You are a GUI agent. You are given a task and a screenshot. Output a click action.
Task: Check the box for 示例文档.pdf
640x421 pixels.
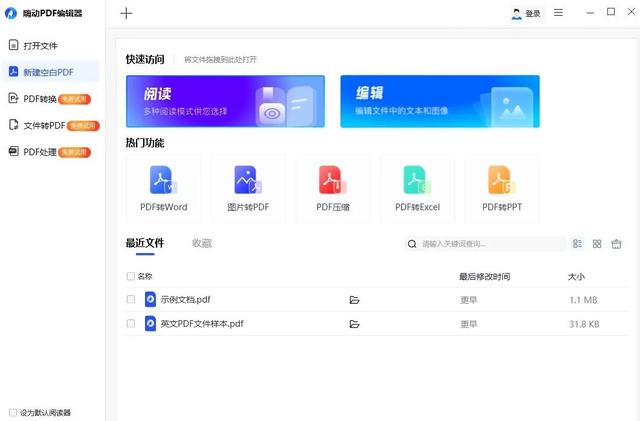point(131,299)
